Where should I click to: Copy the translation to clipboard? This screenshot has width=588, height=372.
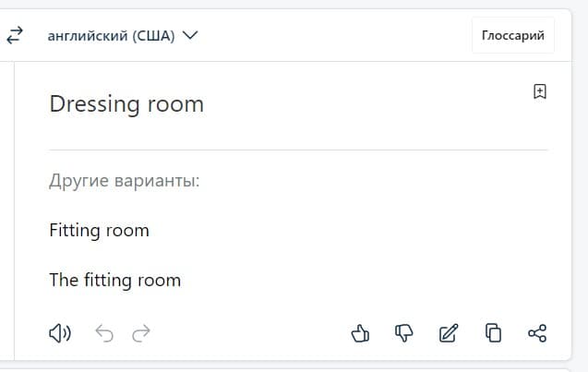pyautogui.click(x=493, y=332)
